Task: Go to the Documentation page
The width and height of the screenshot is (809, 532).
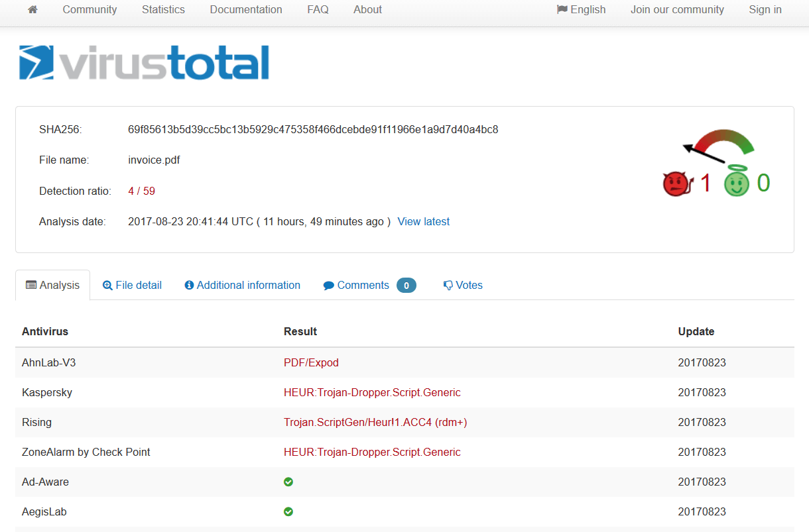Action: [246, 10]
